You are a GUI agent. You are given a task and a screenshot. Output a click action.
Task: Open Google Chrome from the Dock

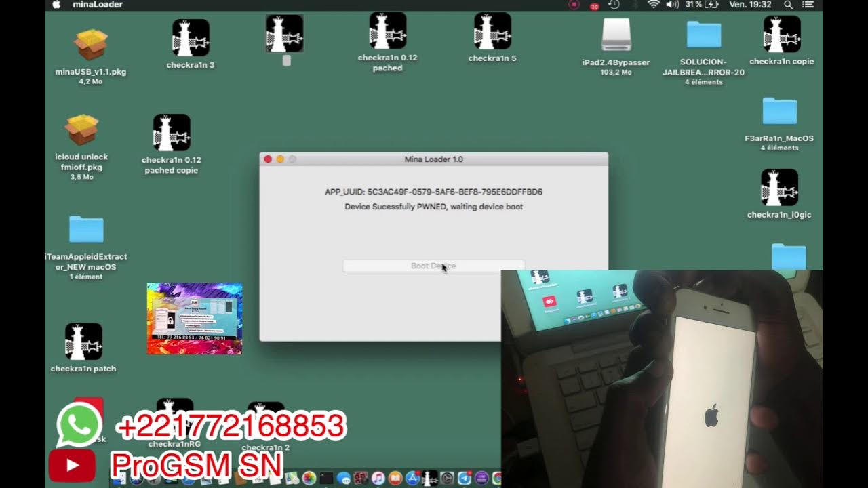[x=496, y=479]
